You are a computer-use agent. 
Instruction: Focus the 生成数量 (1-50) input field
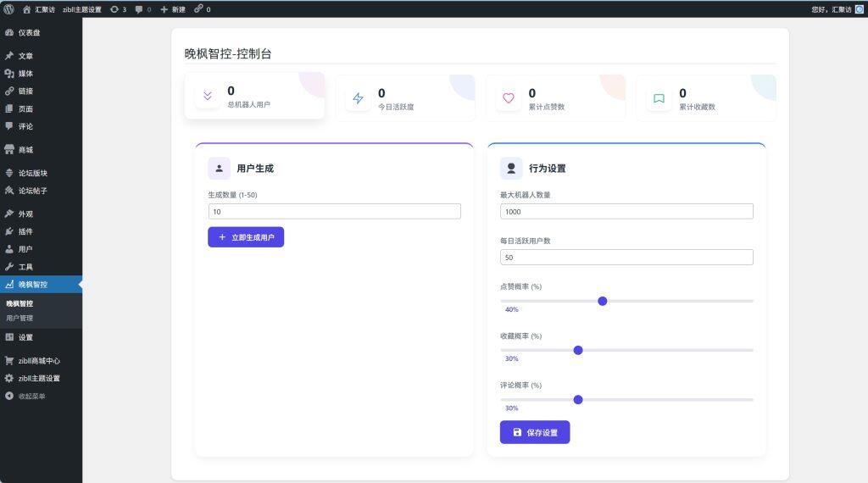(x=334, y=211)
